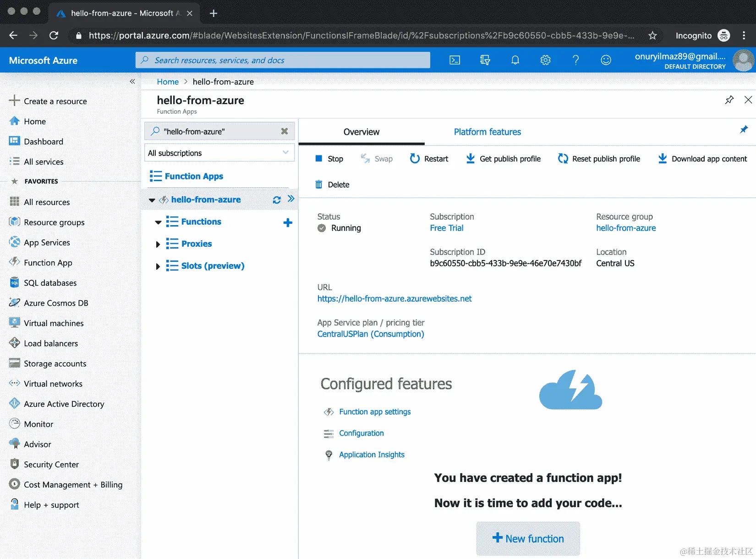Create a New function

[x=527, y=538]
